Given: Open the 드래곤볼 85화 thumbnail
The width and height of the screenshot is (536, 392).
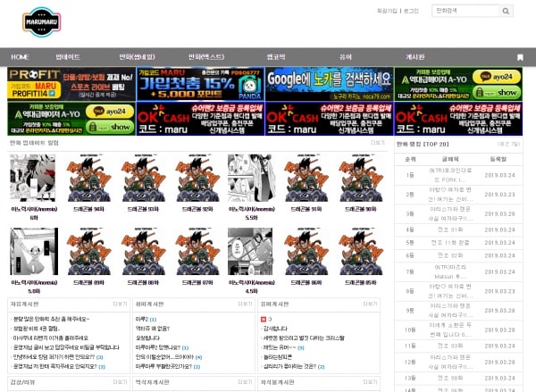Looking at the screenshot, I should [361, 252].
